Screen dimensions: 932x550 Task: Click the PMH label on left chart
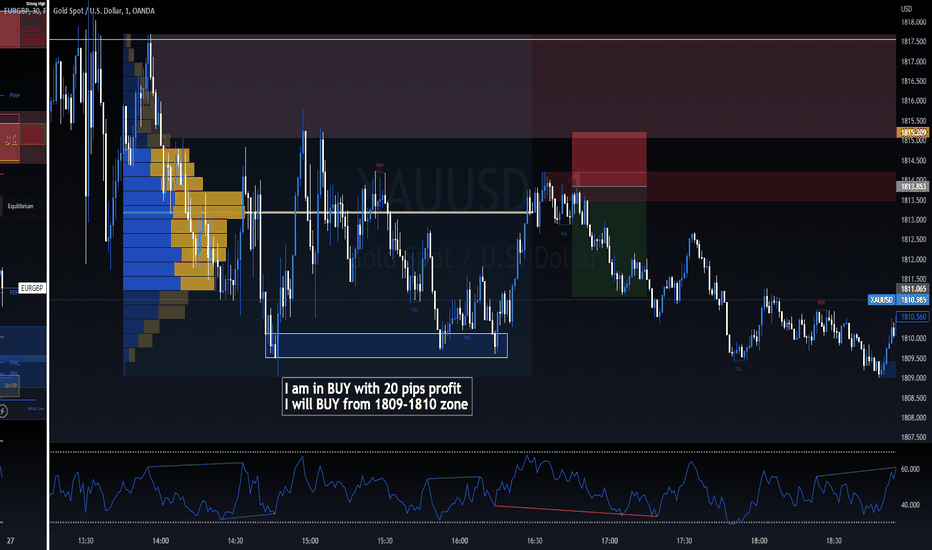[14, 95]
